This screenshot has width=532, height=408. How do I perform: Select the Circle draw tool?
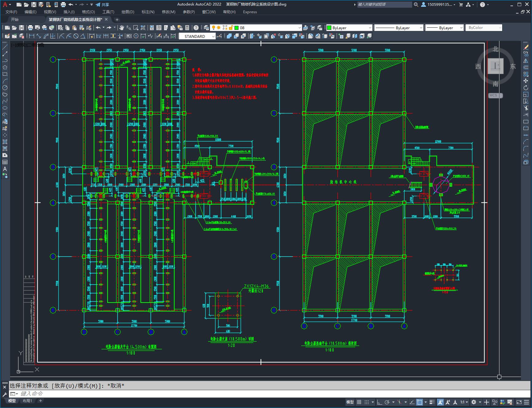coord(5,88)
